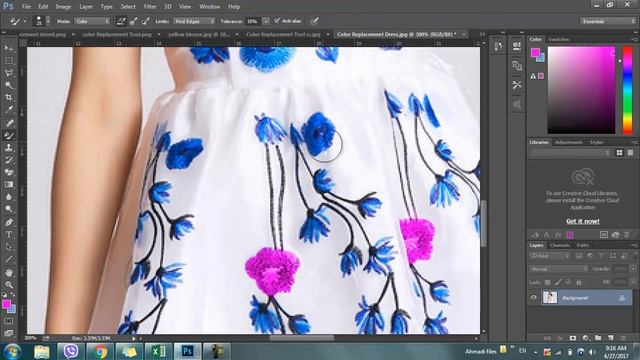Open the Essentials workspace dropdown
Viewport: 640px width, 360px height.
[x=608, y=21]
